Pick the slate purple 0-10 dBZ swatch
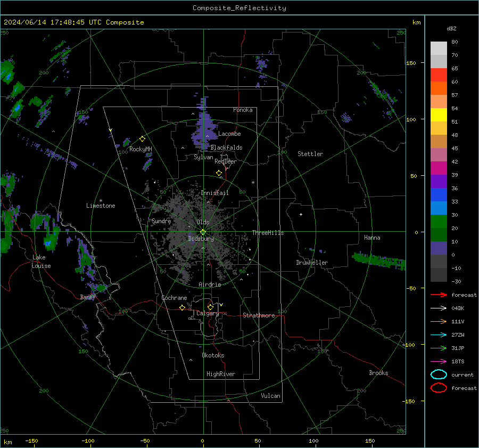The height and width of the screenshot is (448, 479). (x=439, y=248)
